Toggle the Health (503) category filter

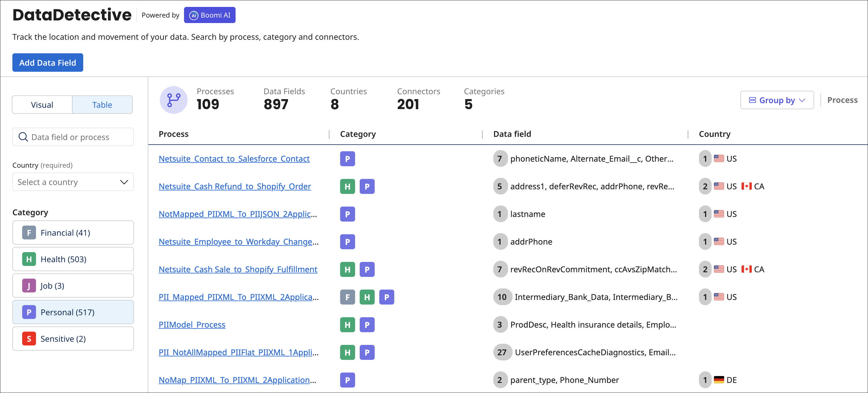[x=73, y=259]
